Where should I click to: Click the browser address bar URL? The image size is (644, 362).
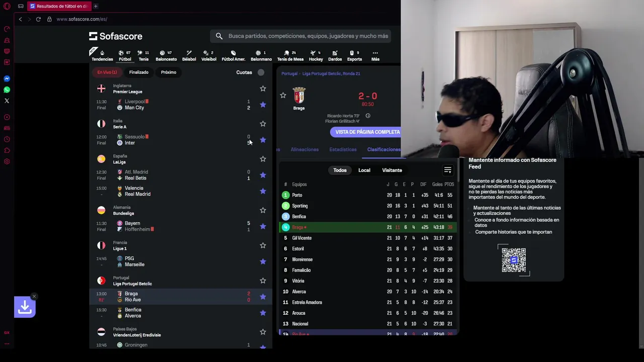(x=82, y=19)
